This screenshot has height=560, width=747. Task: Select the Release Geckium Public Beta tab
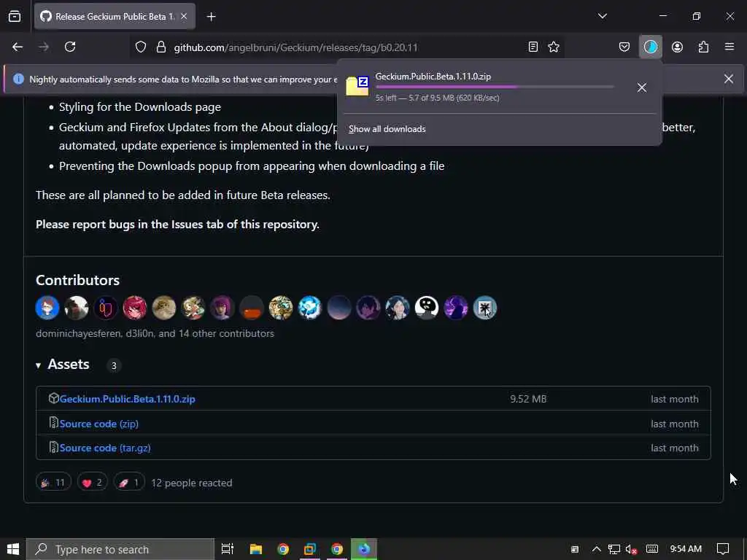(x=115, y=16)
